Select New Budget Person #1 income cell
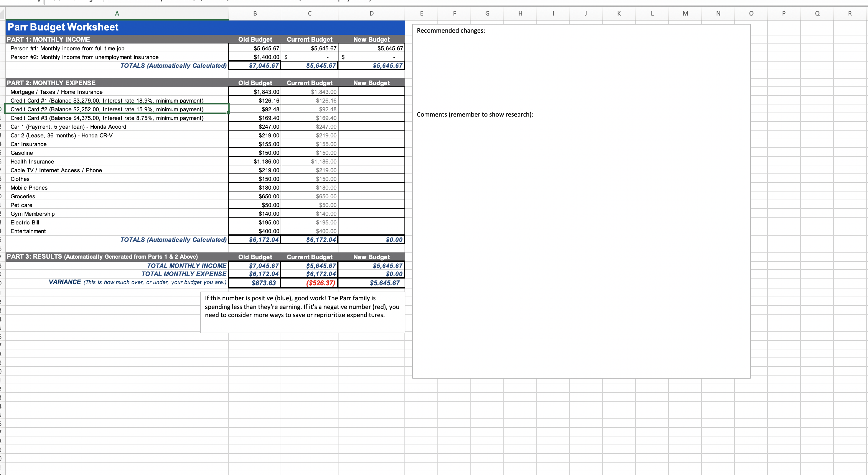868x475 pixels. pyautogui.click(x=371, y=48)
